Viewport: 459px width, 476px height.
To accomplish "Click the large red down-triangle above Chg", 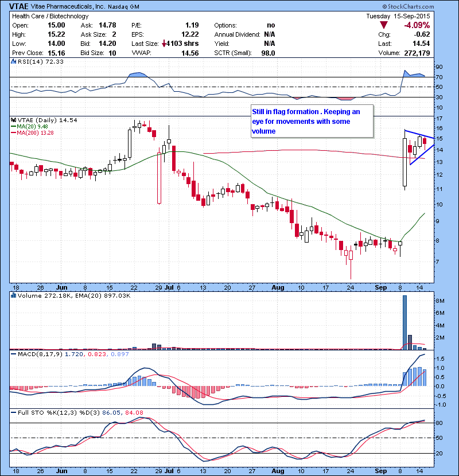I will pyautogui.click(x=384, y=25).
